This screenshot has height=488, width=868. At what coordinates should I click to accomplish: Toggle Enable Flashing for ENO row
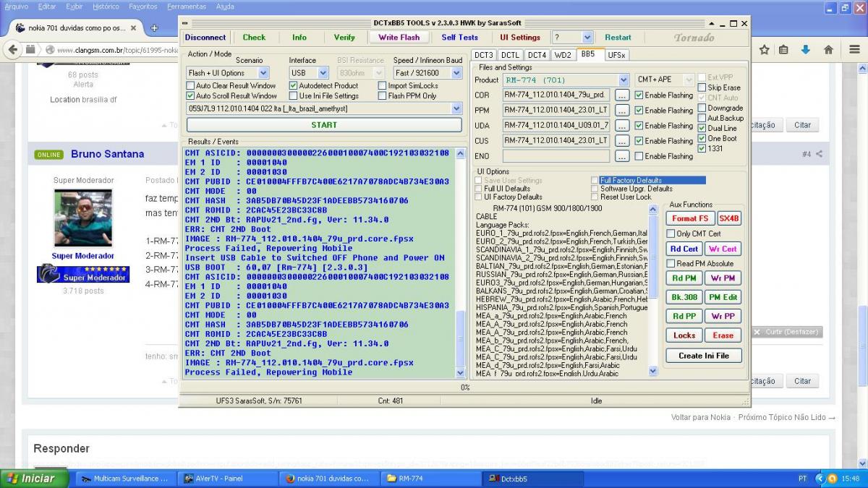[639, 155]
